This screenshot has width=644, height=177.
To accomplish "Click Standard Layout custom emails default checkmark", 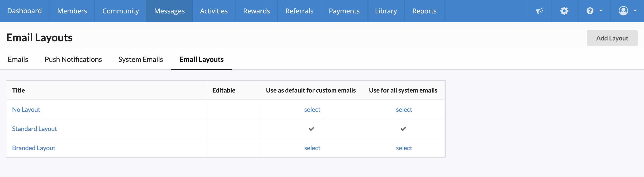I will (x=311, y=129).
